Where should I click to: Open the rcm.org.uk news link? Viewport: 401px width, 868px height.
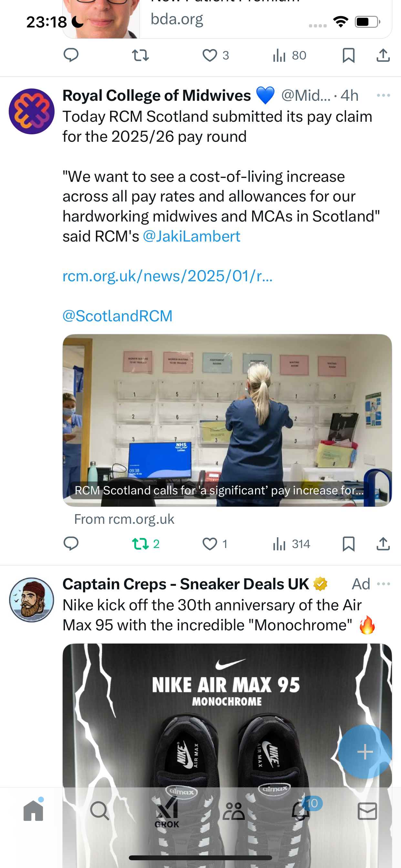pyautogui.click(x=168, y=276)
